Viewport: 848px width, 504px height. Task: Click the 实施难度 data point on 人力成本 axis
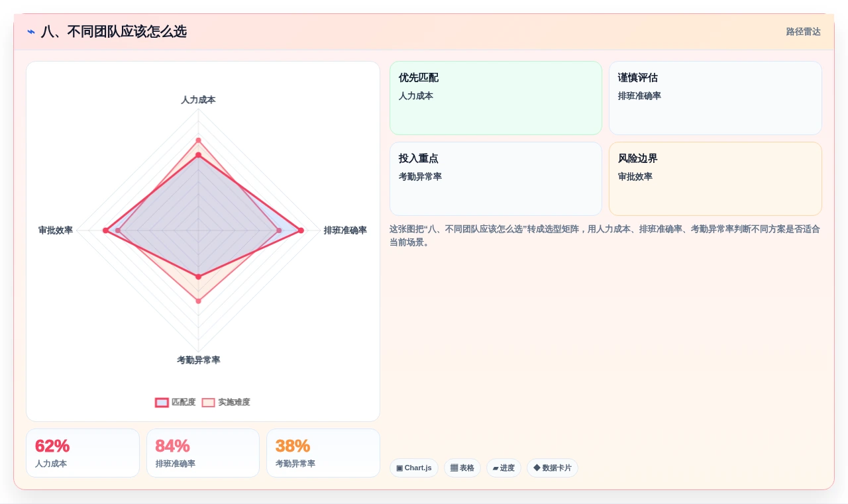pos(198,140)
